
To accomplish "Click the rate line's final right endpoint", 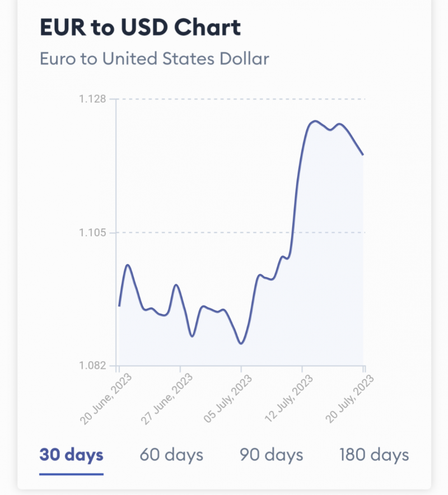I will click(363, 155).
